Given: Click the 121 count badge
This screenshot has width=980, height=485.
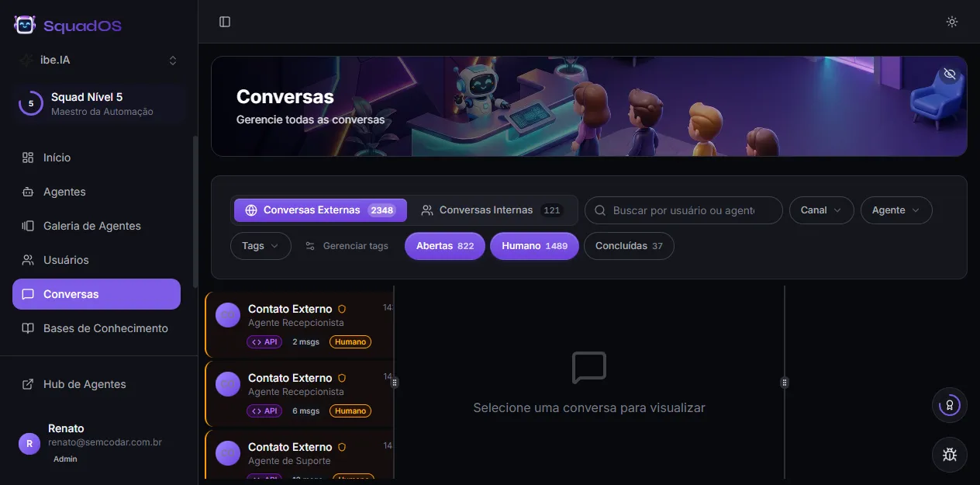Looking at the screenshot, I should tap(552, 210).
